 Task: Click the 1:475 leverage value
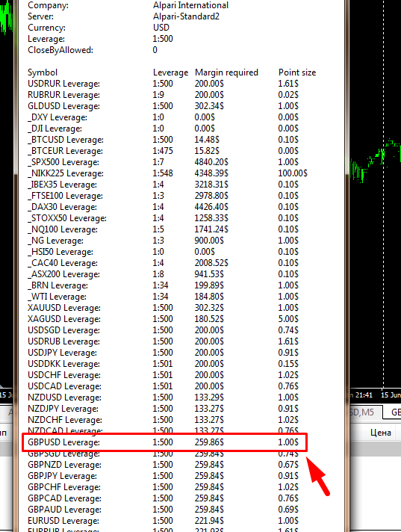163,151
